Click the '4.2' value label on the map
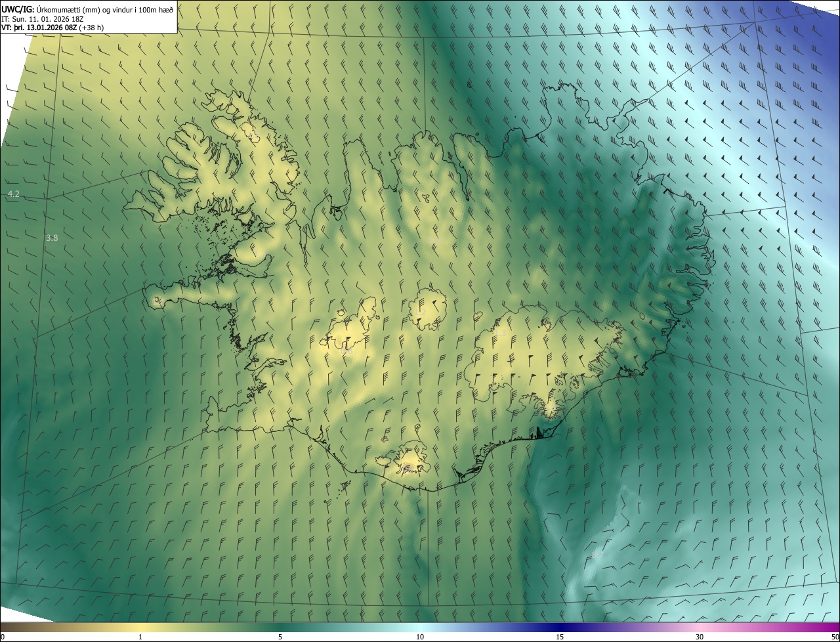 pyautogui.click(x=14, y=194)
